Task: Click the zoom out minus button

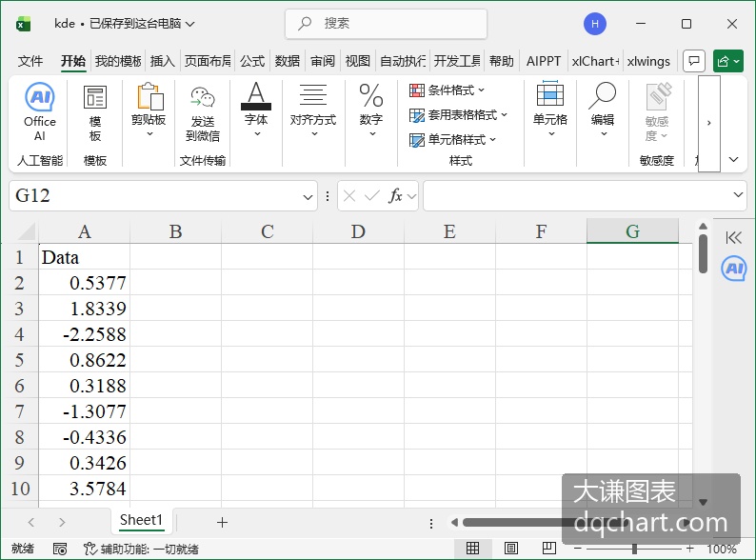Action: (577, 549)
